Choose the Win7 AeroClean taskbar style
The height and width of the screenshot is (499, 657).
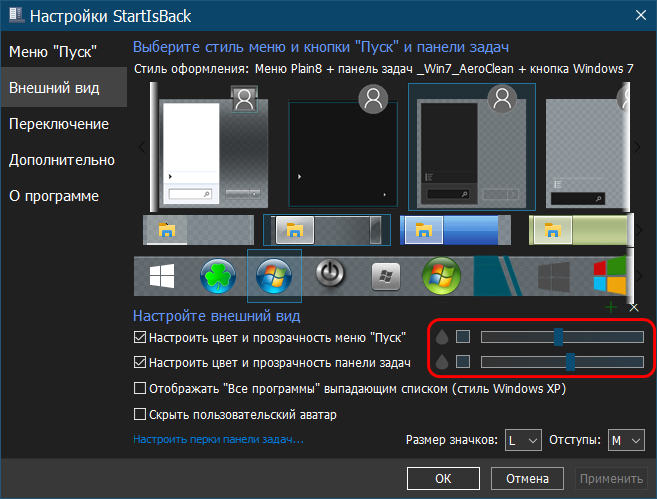[327, 230]
